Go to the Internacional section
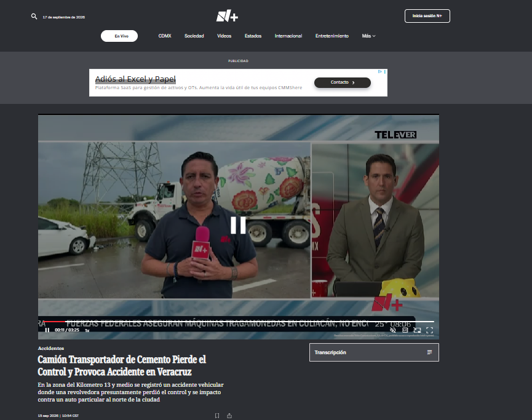 pos(288,36)
